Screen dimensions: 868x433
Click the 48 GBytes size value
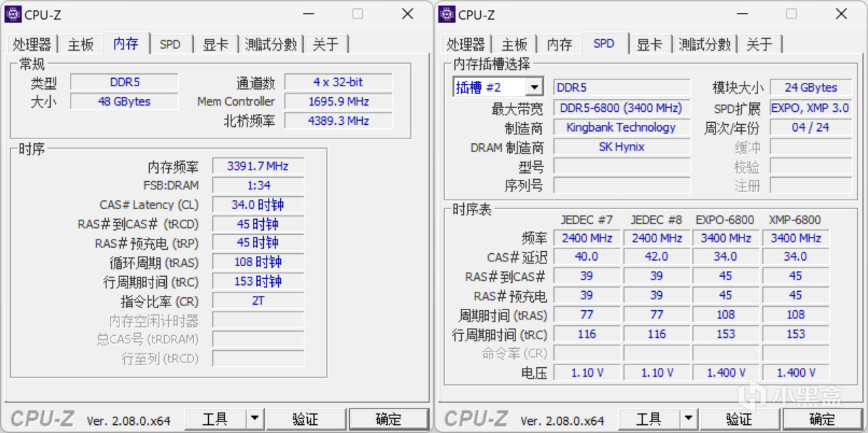click(124, 102)
